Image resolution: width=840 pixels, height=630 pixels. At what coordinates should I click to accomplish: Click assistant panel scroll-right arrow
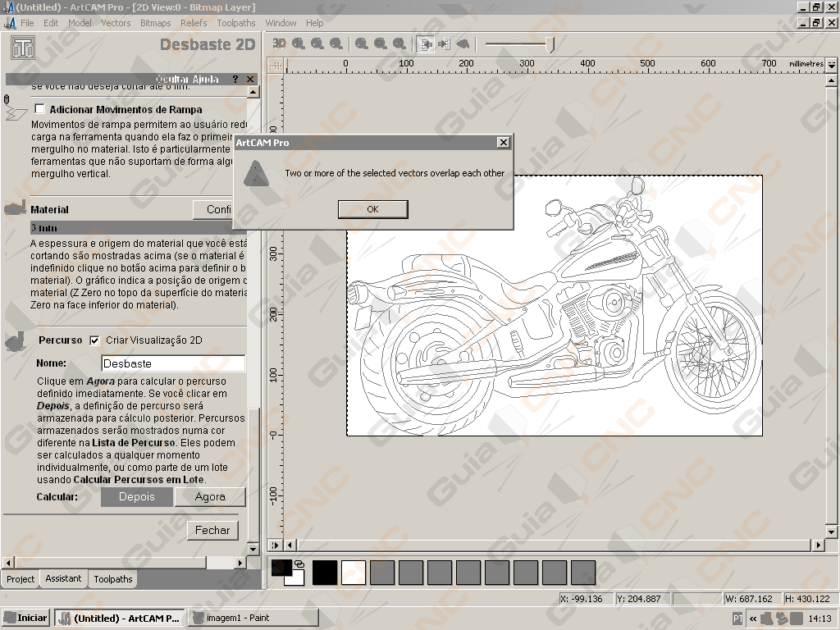[x=240, y=563]
